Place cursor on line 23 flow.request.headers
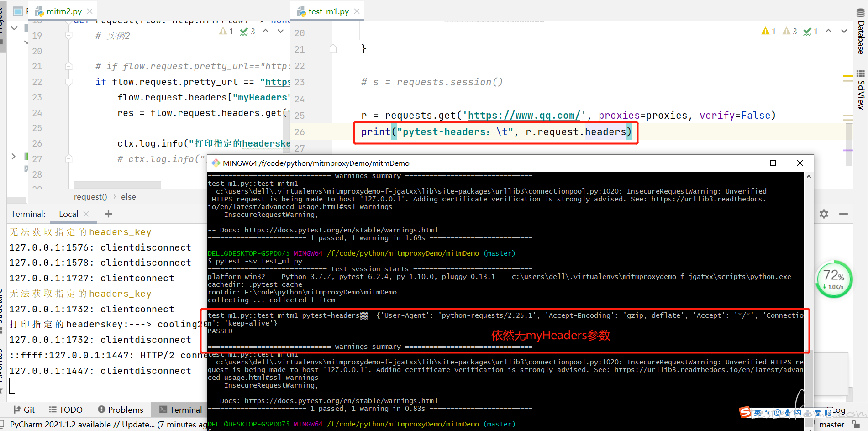 coord(203,97)
